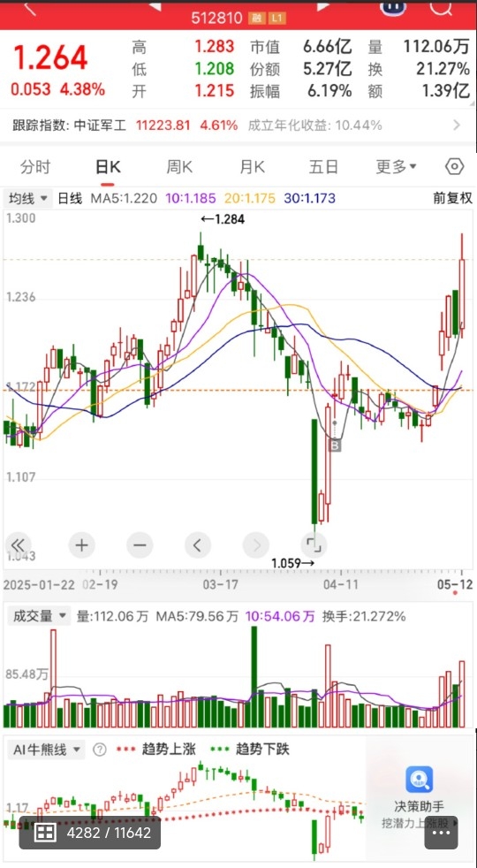Switch to the 分时 tab
This screenshot has width=477, height=868.
[35, 167]
